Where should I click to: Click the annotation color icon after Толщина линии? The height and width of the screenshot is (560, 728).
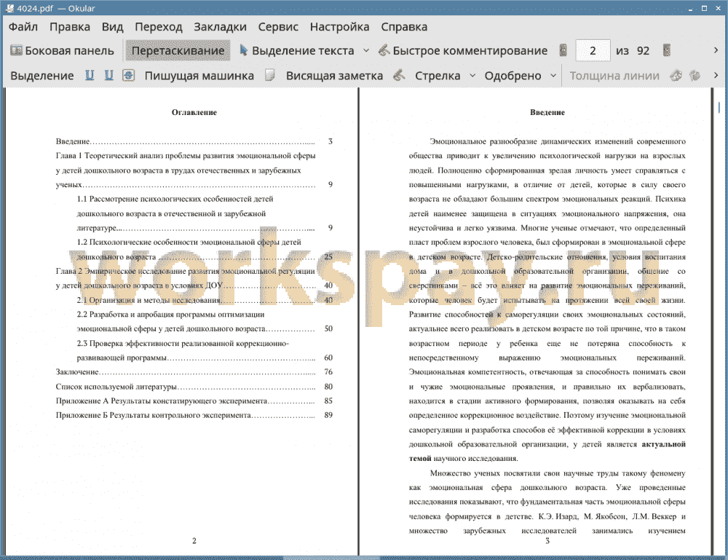(676, 75)
